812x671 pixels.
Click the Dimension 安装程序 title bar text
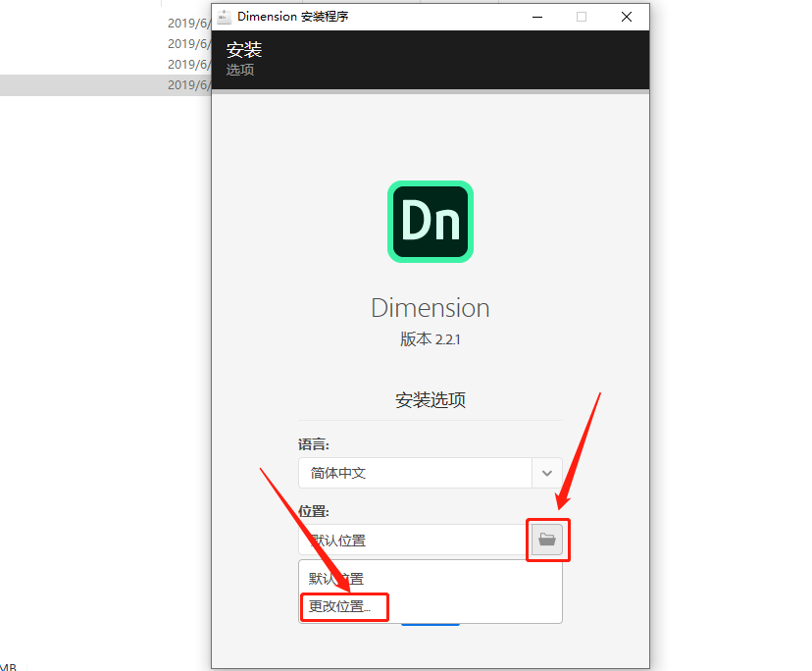click(x=292, y=17)
